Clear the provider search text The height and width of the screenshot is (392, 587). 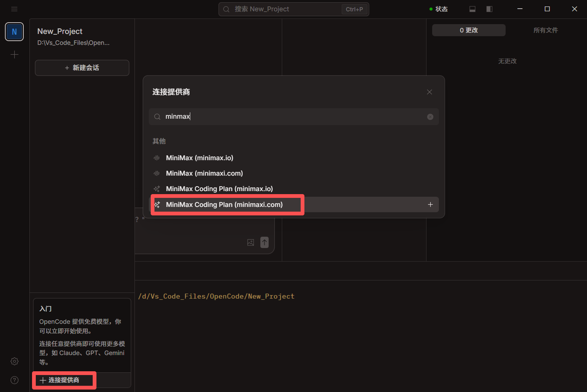tap(430, 117)
